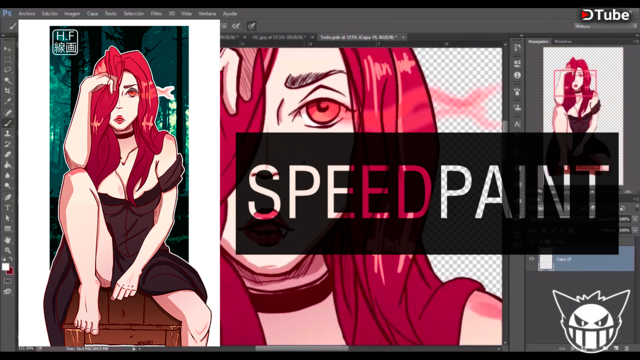
Task: Click the dark red background color swatch
Action: tap(11, 271)
